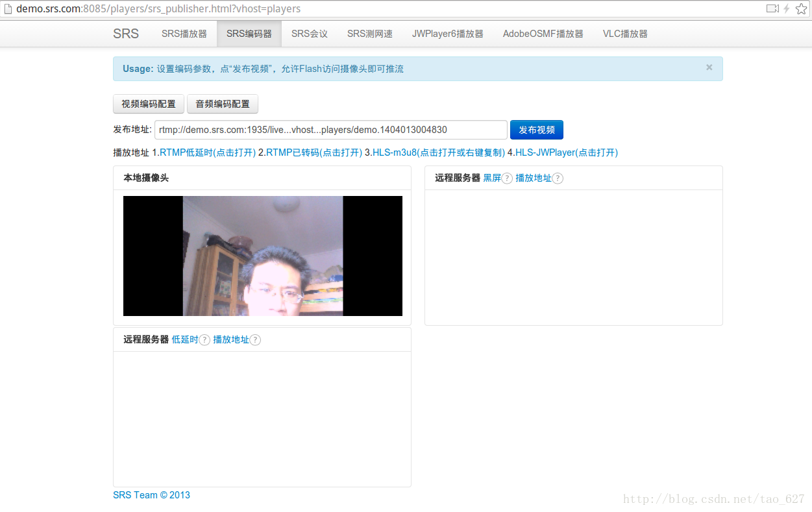Viewport: 812px width, 512px height.
Task: Open JWPlayer6播放器 tab
Action: [x=448, y=34]
